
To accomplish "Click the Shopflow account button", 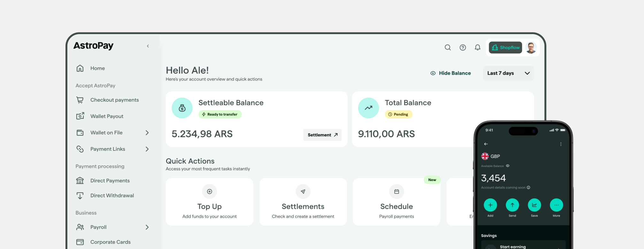I will point(505,48).
